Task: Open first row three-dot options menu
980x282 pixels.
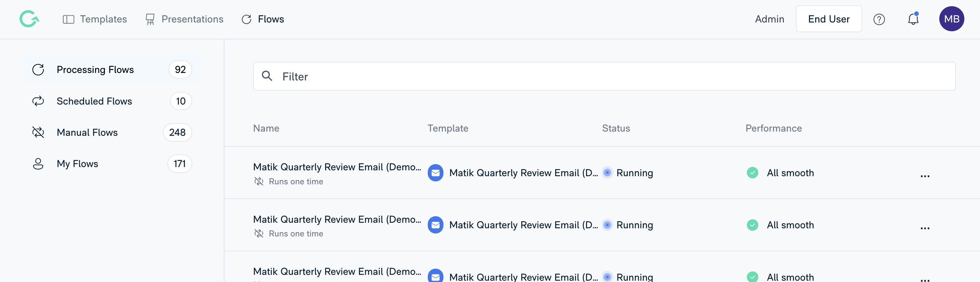Action: pyautogui.click(x=925, y=176)
